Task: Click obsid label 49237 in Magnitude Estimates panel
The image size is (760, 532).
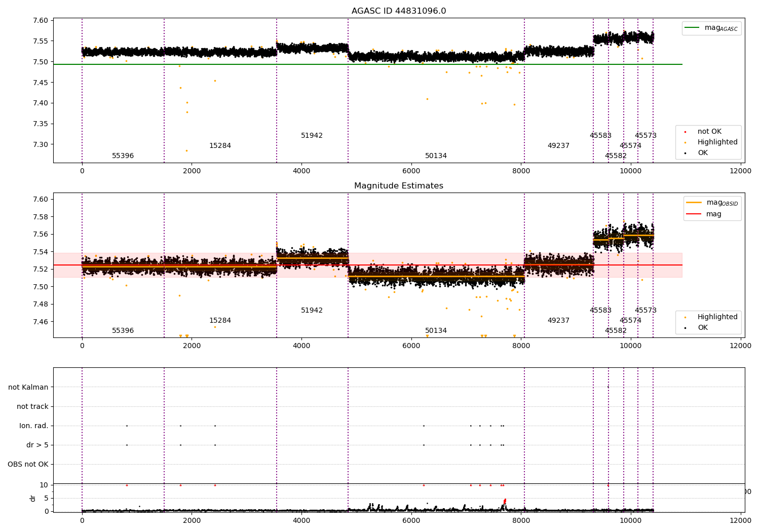Action: click(x=558, y=321)
